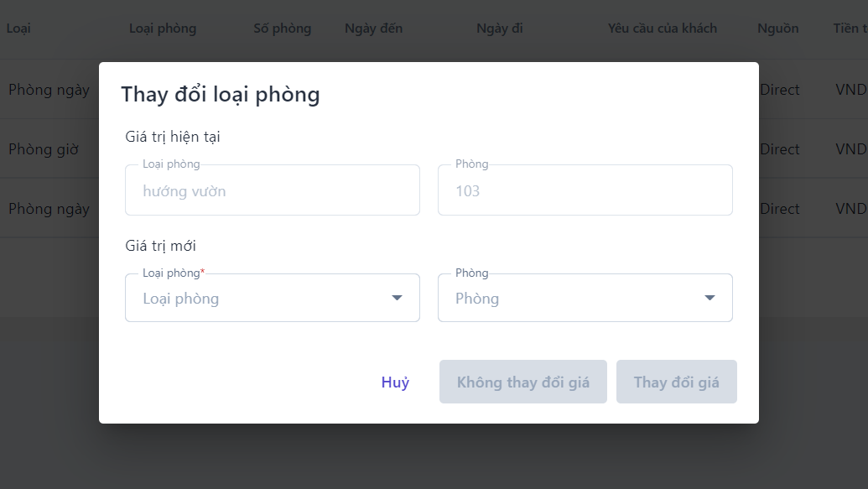Viewport: 868px width, 489px height.
Task: Click the Loại phòng column header in table
Action: [163, 29]
